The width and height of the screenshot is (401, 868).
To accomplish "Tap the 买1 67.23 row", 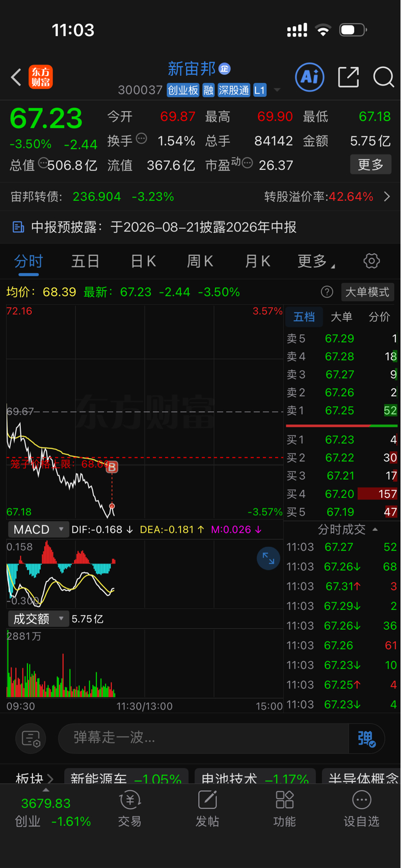I will (342, 440).
